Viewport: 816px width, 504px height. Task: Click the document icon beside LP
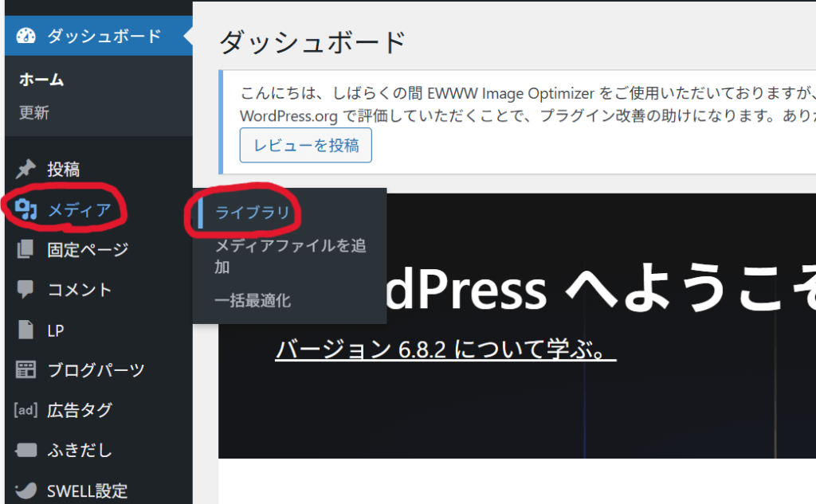[x=26, y=330]
